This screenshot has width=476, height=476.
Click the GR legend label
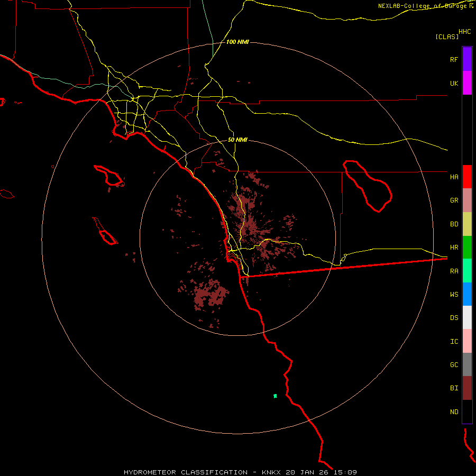(x=454, y=200)
